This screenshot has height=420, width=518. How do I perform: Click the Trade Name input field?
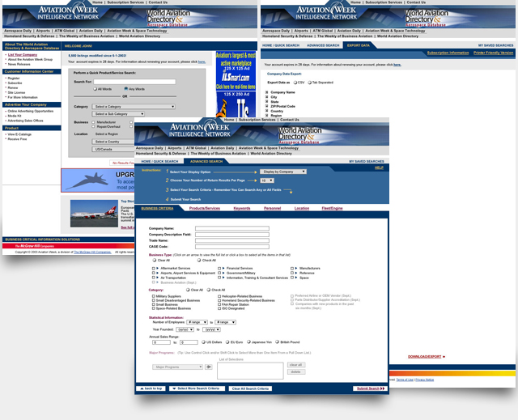tap(232, 240)
